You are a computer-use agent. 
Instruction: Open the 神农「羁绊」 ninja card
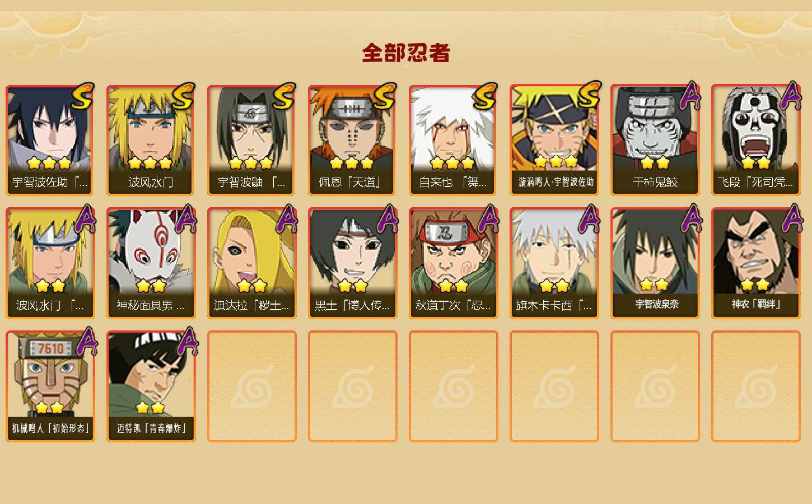tap(755, 263)
